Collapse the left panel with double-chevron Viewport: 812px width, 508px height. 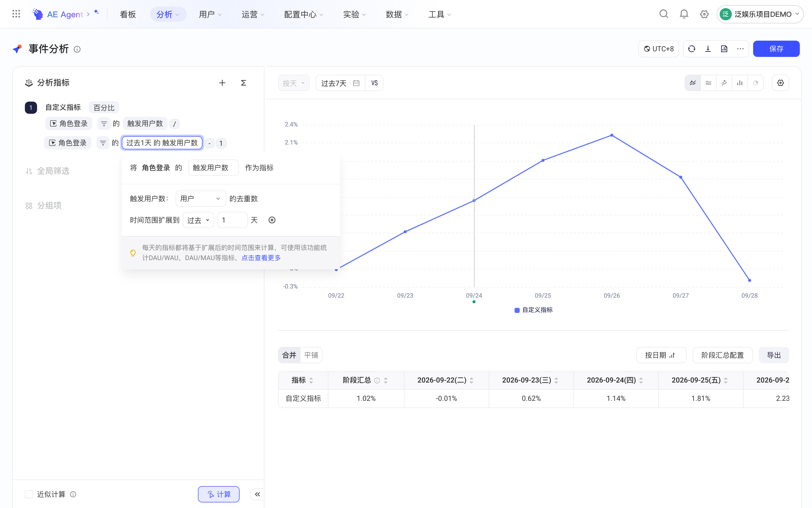[x=257, y=494]
